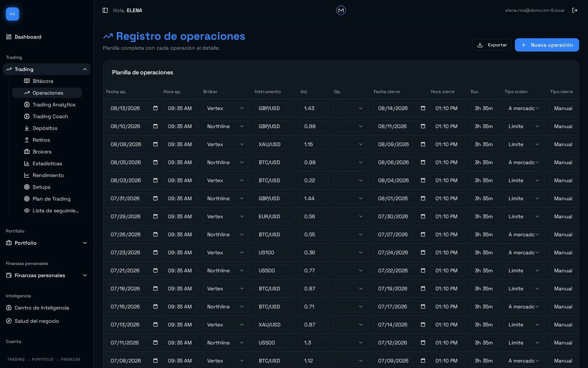588x368 pixels.
Task: Open Brokers page
Action: coord(47,152)
